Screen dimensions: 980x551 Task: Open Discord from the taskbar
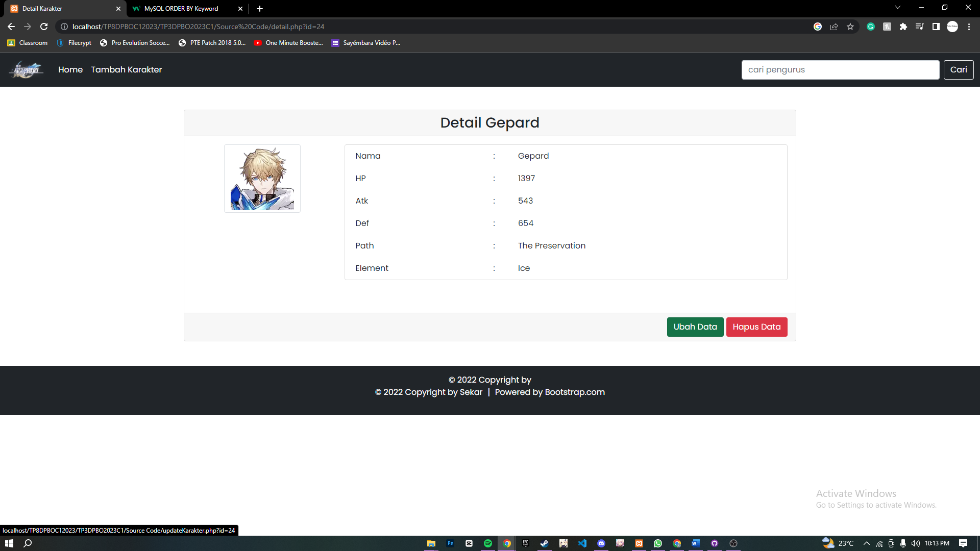pyautogui.click(x=601, y=543)
